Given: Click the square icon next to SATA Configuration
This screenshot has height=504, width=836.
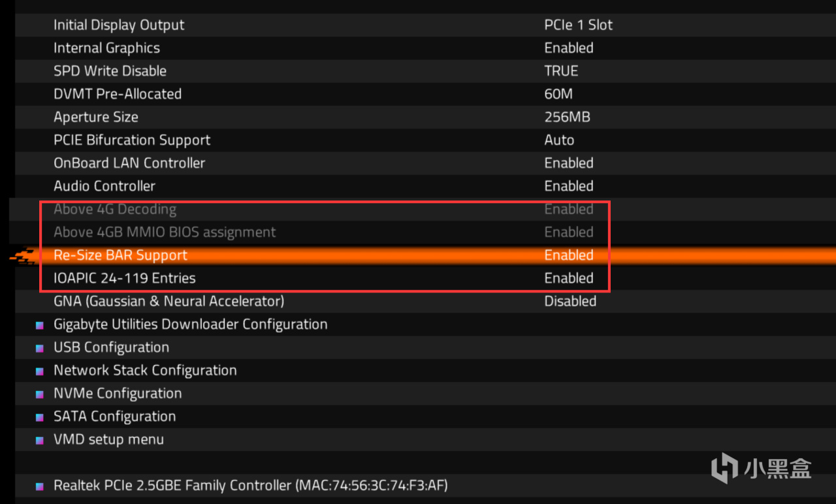Looking at the screenshot, I should point(40,417).
